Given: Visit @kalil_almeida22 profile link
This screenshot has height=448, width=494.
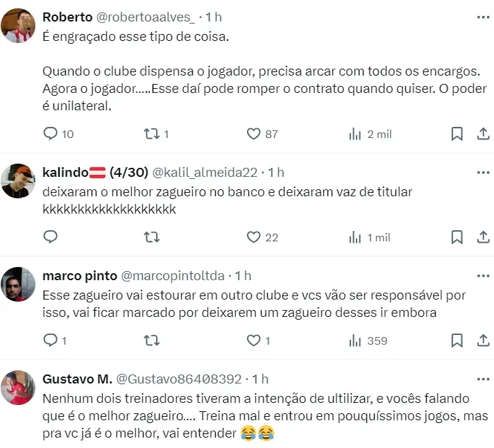Looking at the screenshot, I should pos(205,172).
